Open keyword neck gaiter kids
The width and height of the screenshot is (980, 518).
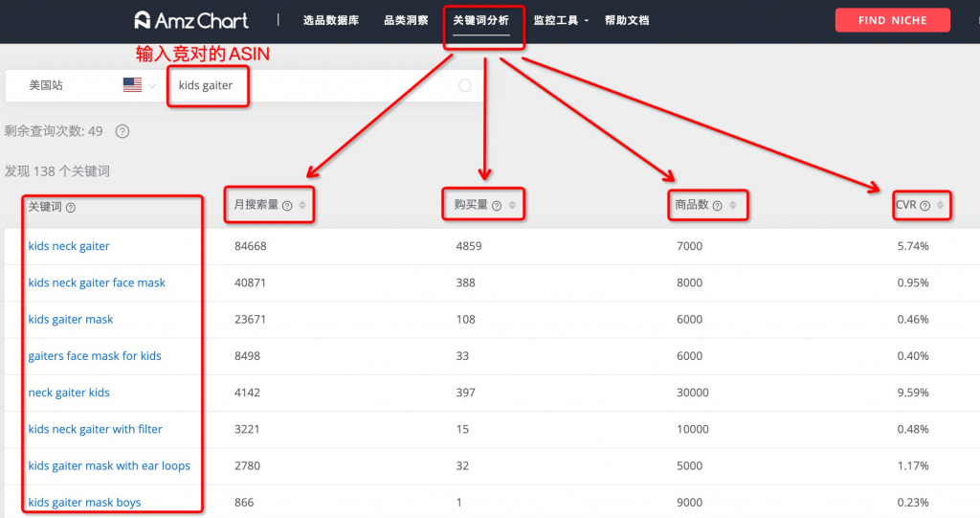(69, 393)
